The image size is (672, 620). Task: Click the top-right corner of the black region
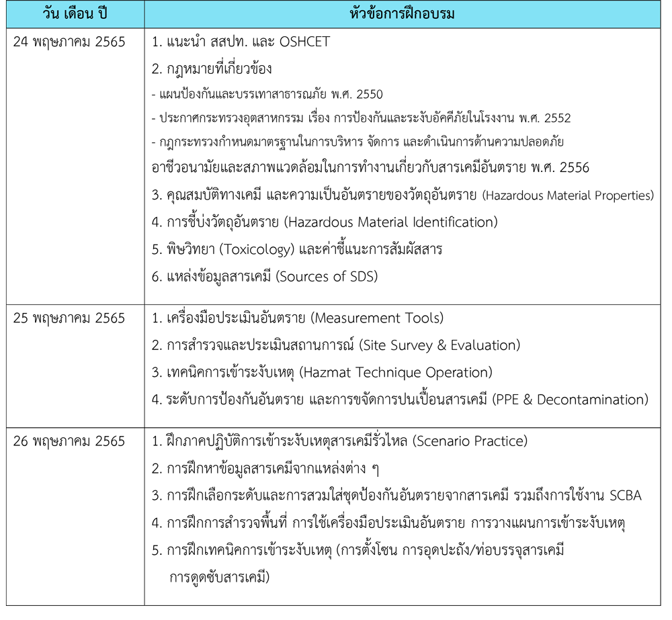coord(658,31)
